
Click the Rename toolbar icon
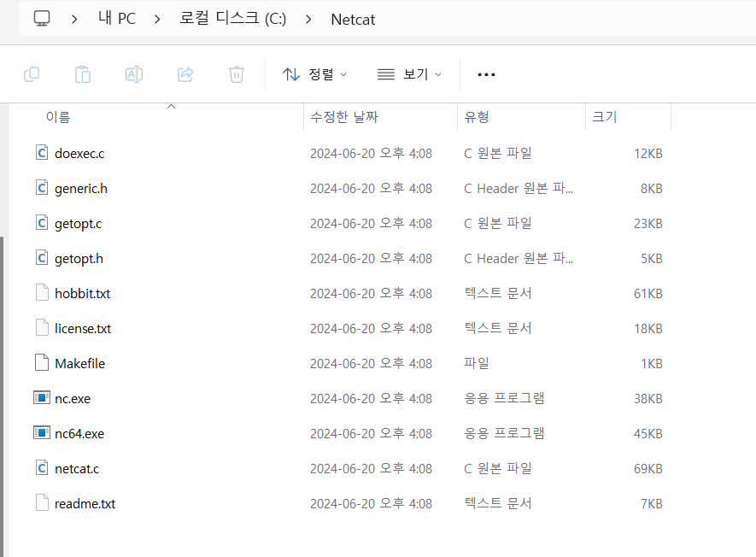pyautogui.click(x=134, y=74)
